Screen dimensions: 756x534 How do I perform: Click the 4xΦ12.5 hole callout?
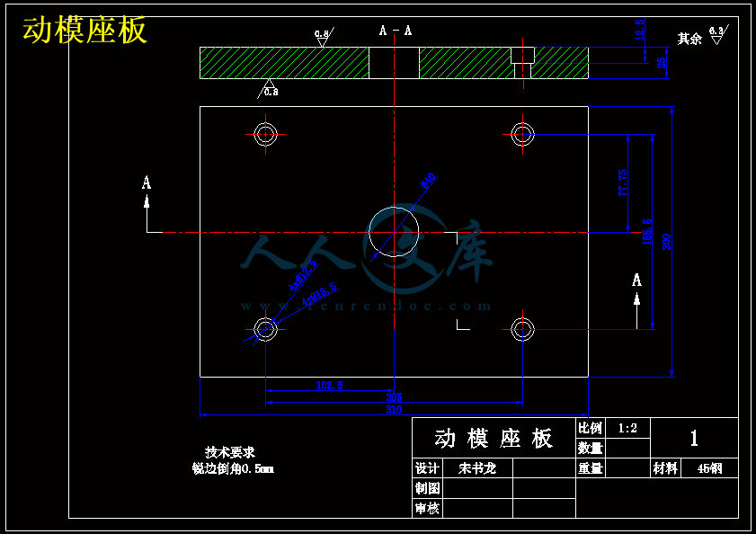click(303, 275)
